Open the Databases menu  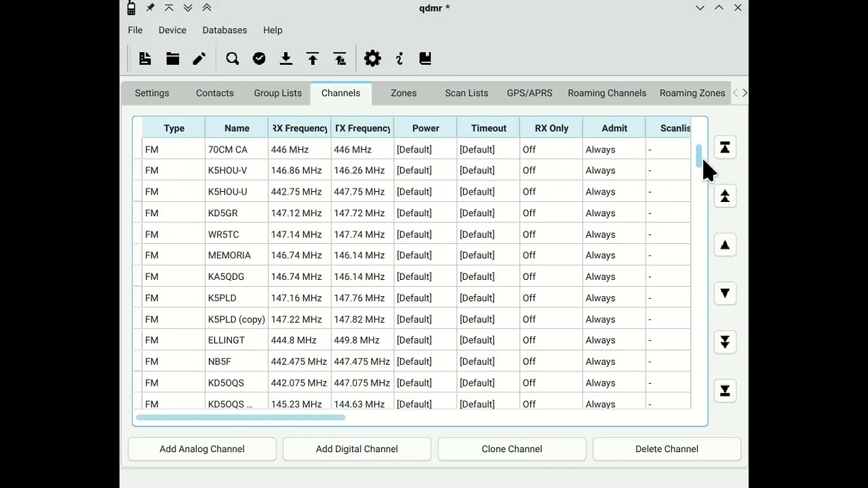[x=224, y=30]
